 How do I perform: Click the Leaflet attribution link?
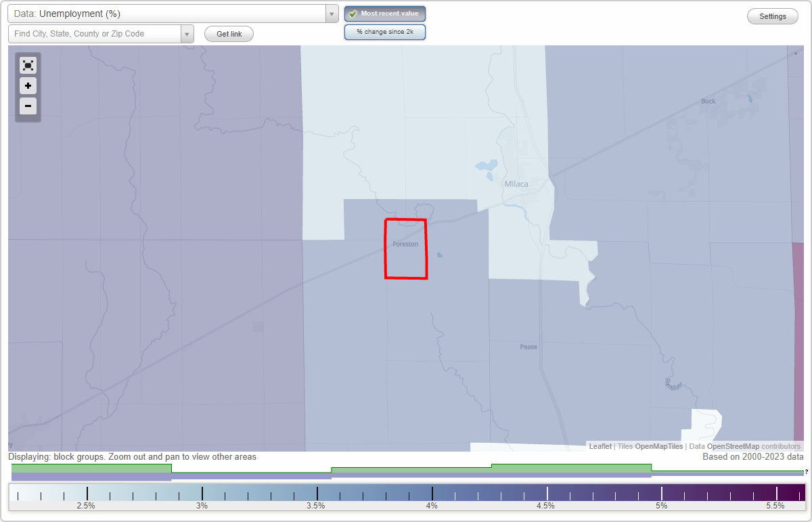[x=600, y=446]
